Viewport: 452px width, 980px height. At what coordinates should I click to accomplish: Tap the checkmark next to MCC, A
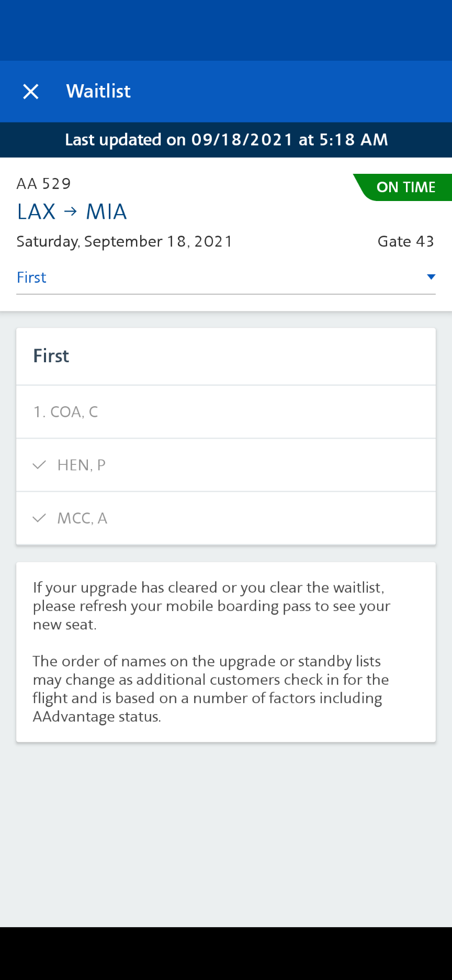coord(39,518)
